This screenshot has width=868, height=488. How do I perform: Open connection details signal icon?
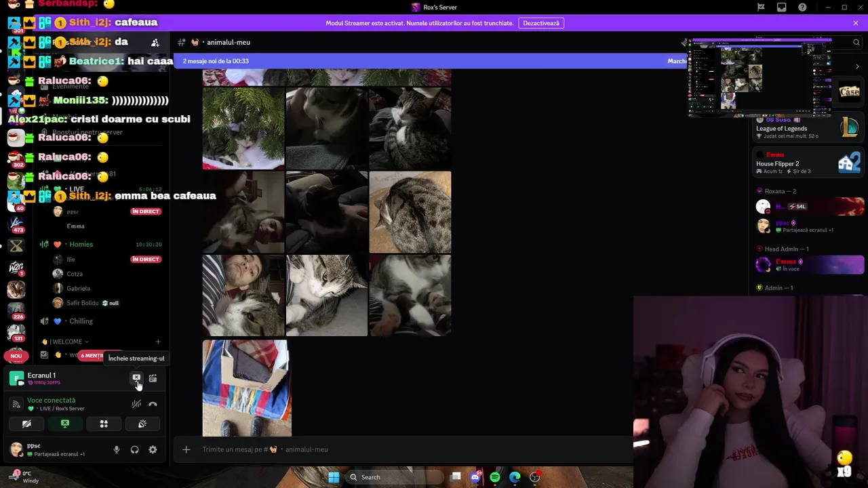coord(16,404)
